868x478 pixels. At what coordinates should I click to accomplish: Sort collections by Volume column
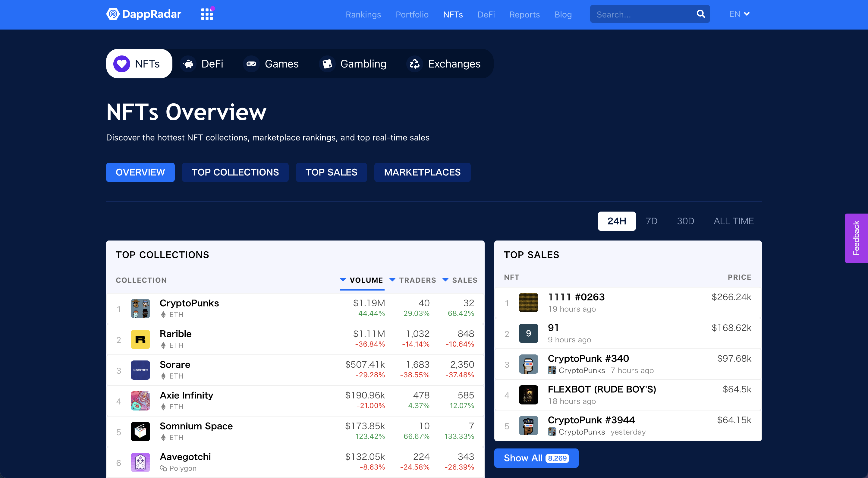click(x=362, y=280)
